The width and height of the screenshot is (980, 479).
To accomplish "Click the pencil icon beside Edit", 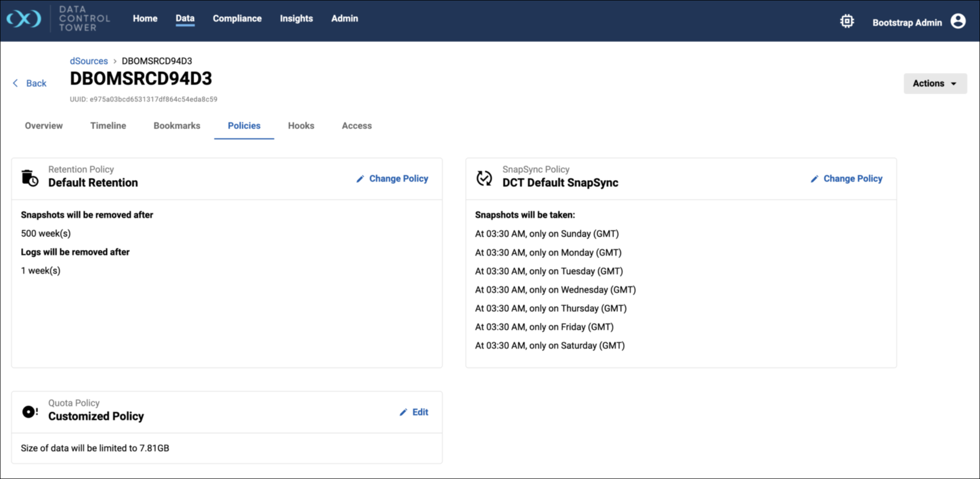I will (x=404, y=412).
